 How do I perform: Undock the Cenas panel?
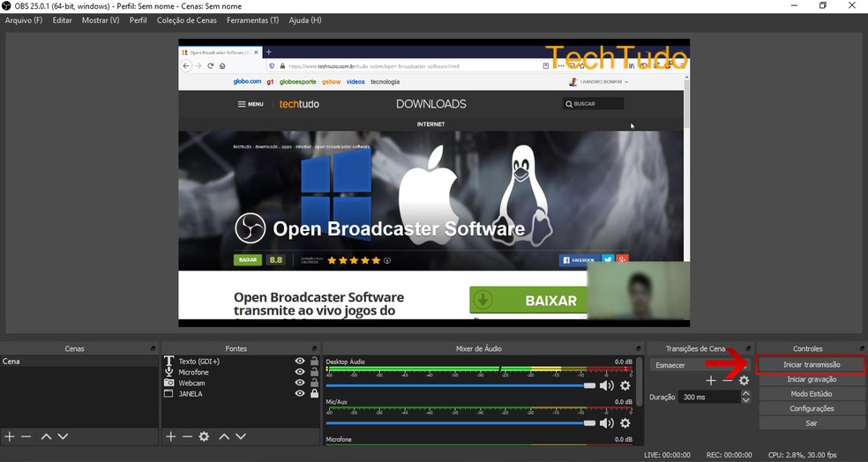[153, 348]
